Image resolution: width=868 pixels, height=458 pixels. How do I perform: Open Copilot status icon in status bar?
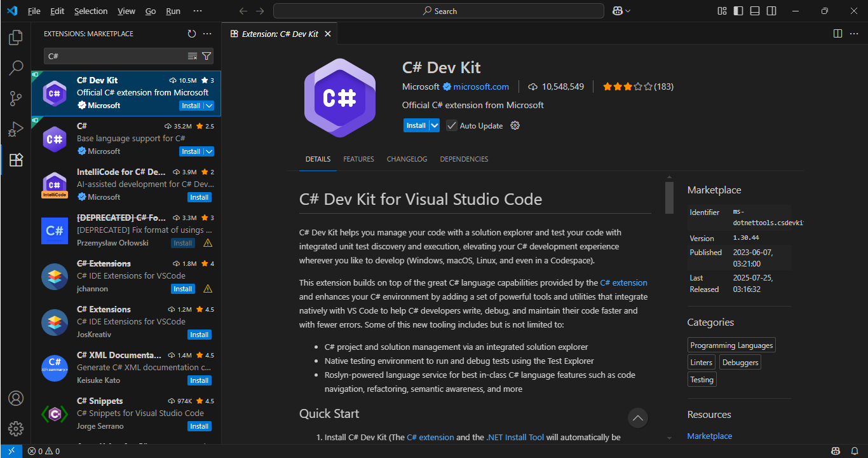pos(836,451)
